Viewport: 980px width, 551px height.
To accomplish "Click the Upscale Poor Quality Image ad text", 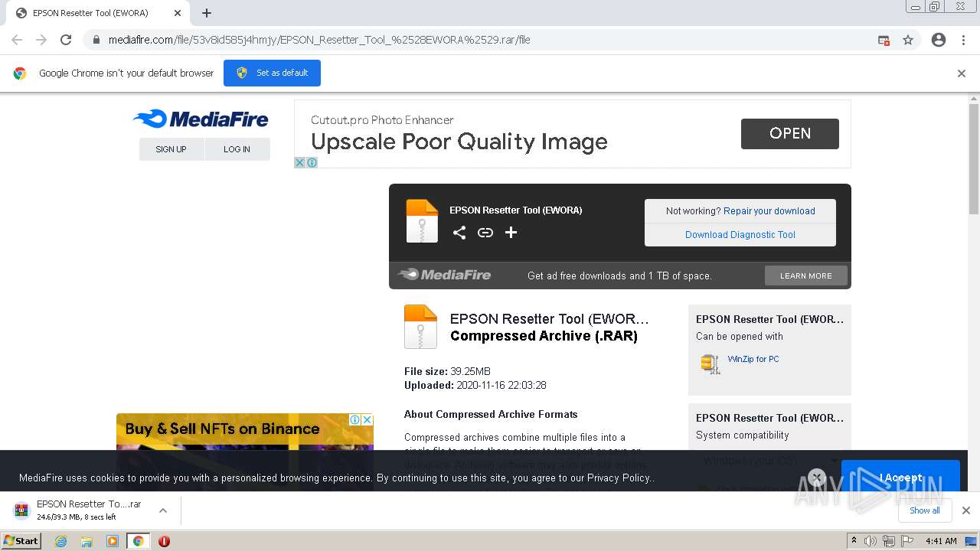I will click(459, 142).
